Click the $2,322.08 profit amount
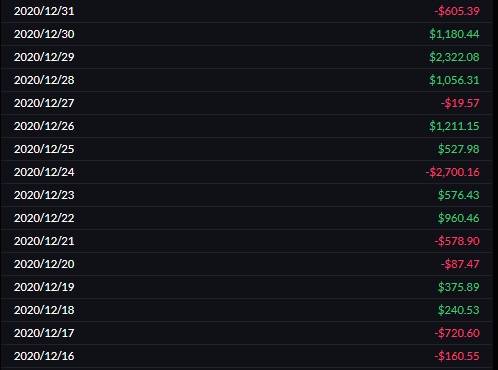 click(454, 57)
